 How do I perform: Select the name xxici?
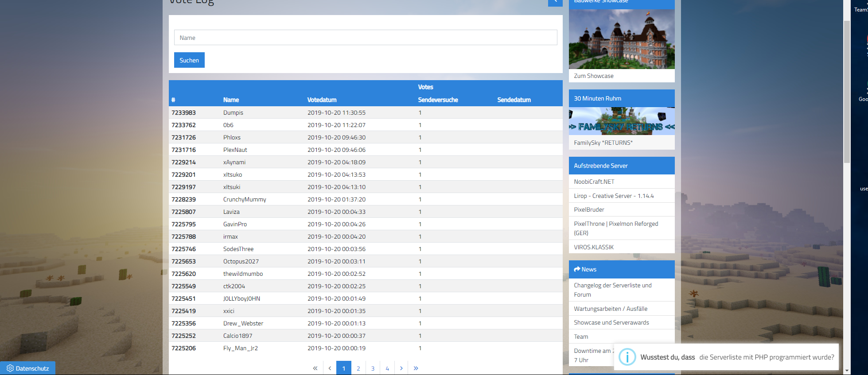coord(229,311)
